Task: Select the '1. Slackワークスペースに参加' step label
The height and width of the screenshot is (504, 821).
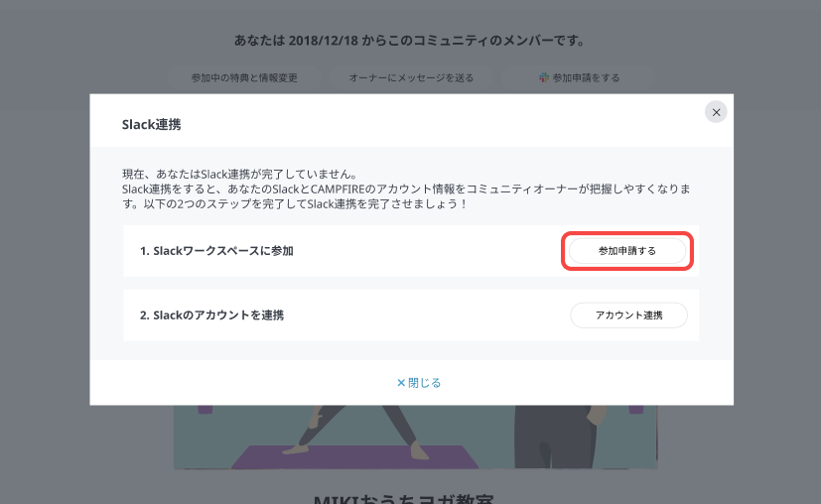Action: [216, 251]
